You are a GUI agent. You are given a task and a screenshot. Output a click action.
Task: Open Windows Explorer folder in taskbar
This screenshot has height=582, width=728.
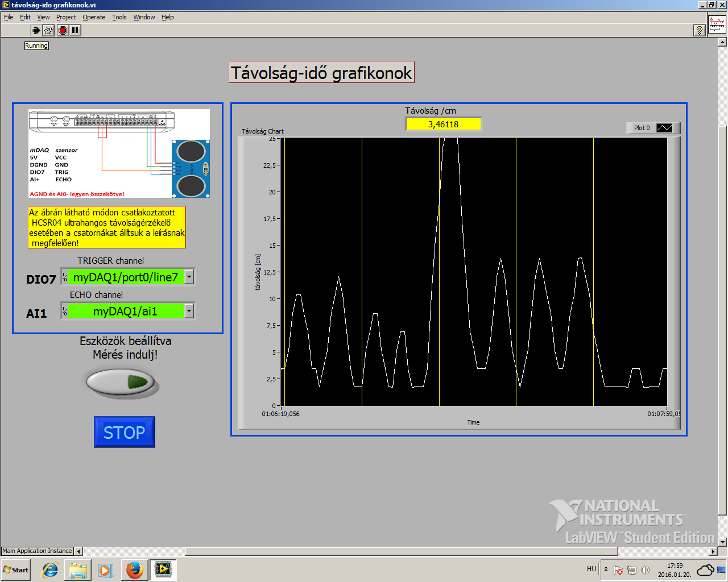coord(78,569)
